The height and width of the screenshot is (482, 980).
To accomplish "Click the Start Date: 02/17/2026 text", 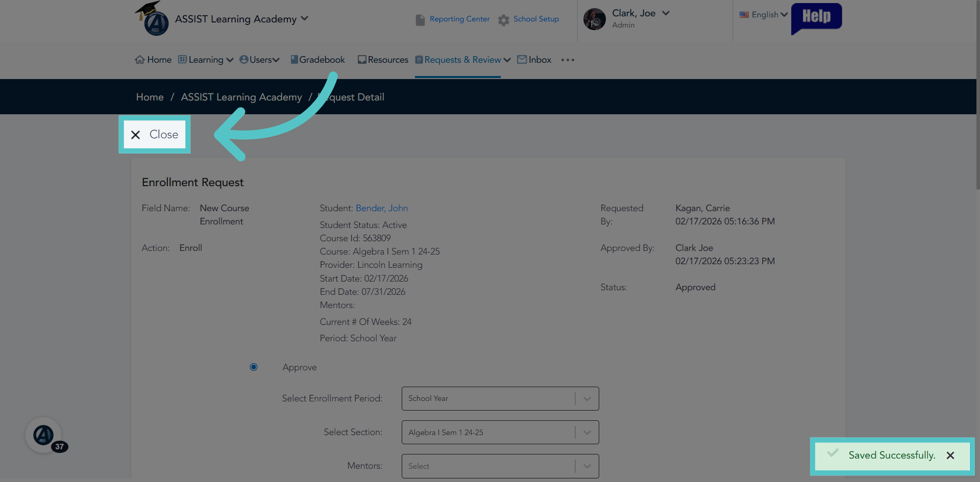I will tap(364, 278).
